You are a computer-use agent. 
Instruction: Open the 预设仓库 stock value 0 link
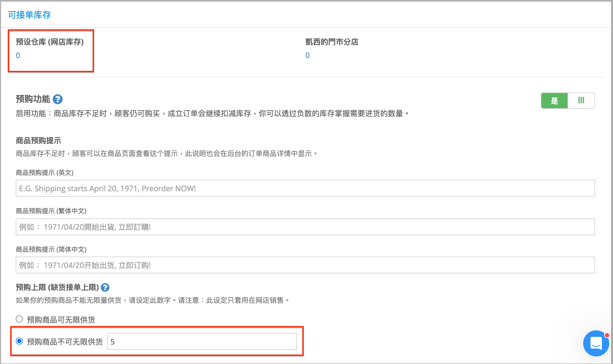pos(18,55)
